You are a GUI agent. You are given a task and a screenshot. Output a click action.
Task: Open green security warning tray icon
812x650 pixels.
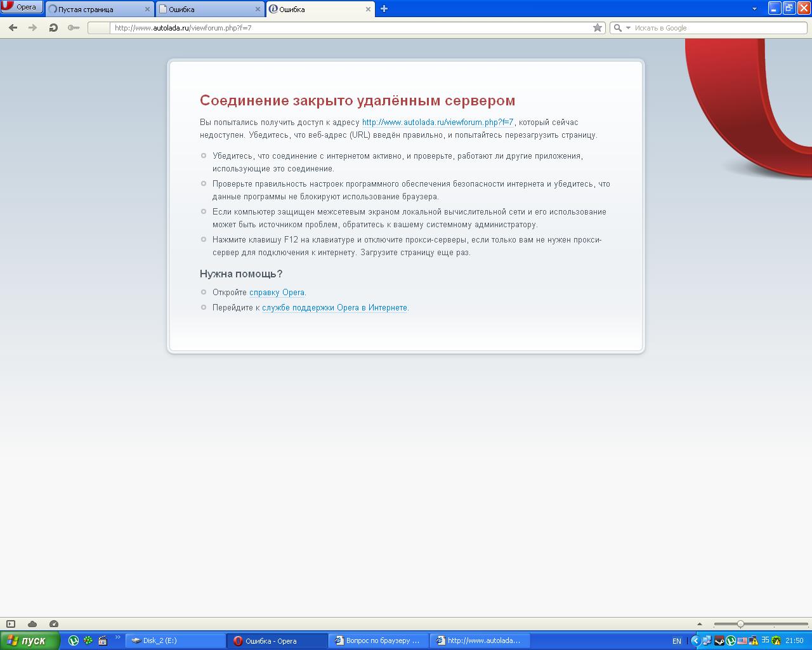point(776,640)
